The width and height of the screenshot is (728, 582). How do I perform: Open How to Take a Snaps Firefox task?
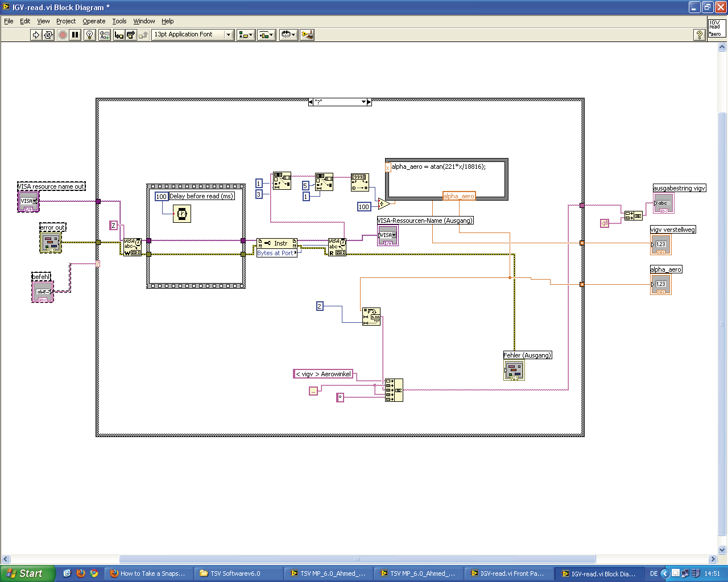[x=149, y=573]
